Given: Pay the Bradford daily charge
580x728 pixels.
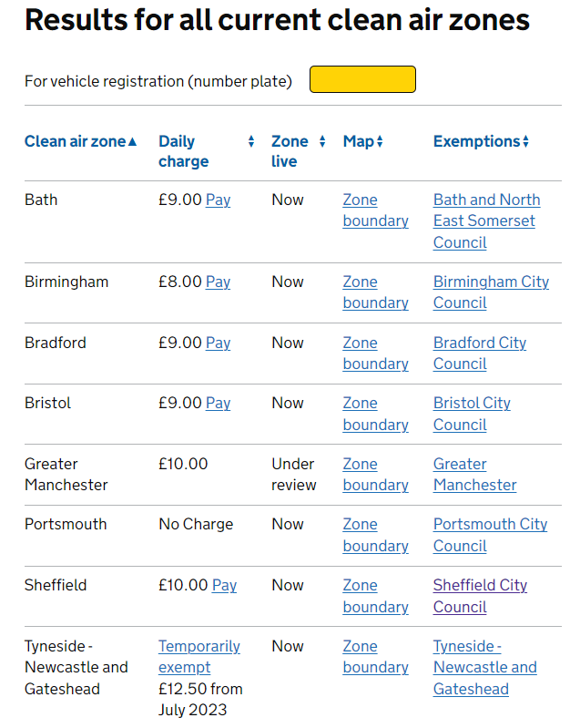Looking at the screenshot, I should (x=218, y=343).
